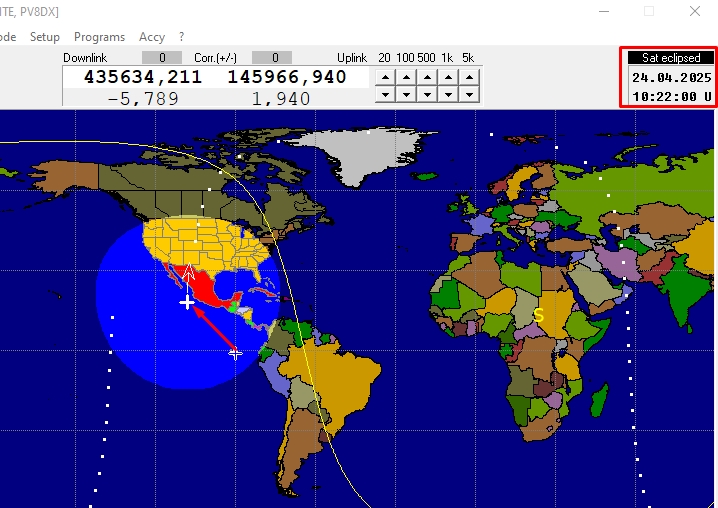Click the white antenna arrow over Mexico

189,272
